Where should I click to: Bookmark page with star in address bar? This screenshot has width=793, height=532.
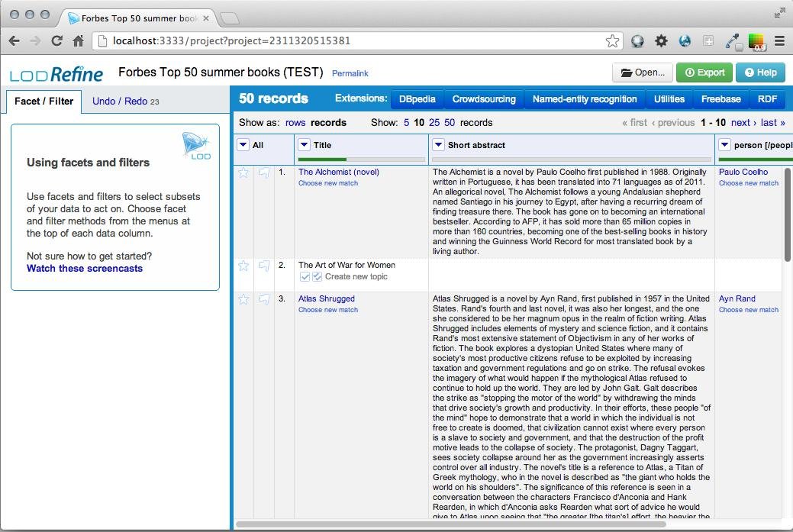click(612, 41)
